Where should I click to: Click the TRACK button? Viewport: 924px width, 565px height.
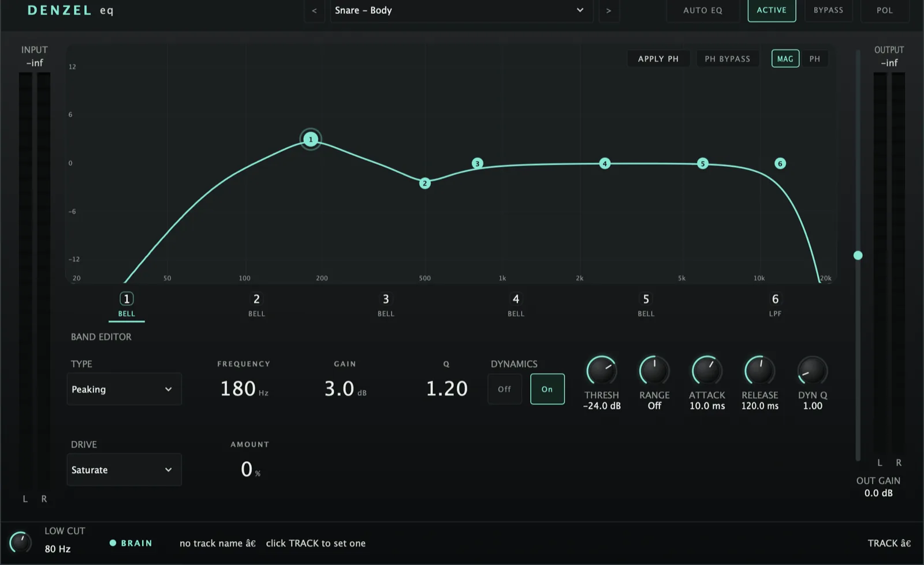889,543
